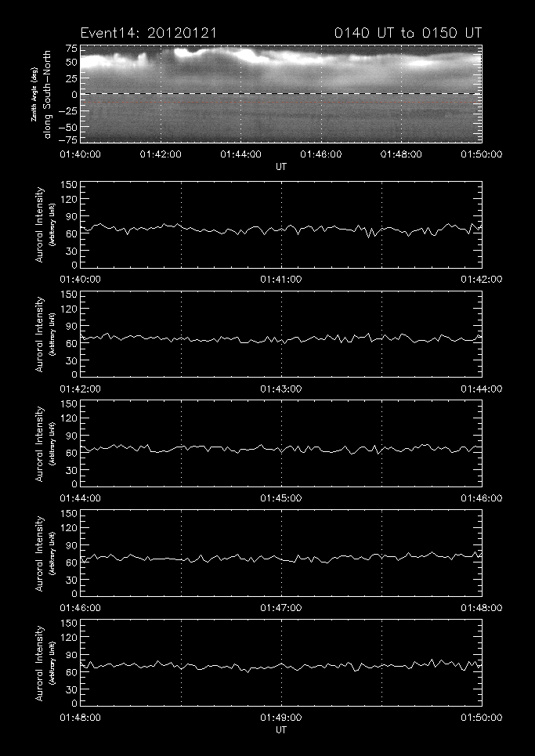Click the intensity trace in the 01:44-01:46 plot
Viewport: 535px width, 756px height.
281,449
